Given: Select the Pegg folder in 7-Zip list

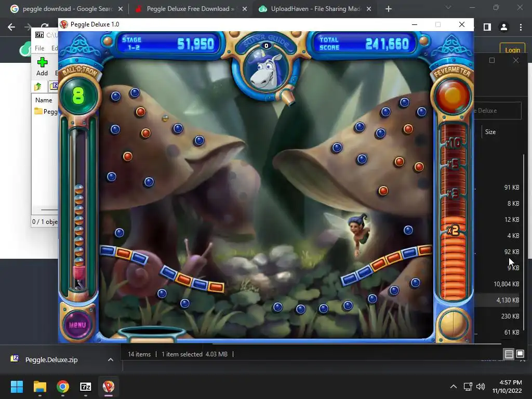Looking at the screenshot, I should (x=46, y=111).
